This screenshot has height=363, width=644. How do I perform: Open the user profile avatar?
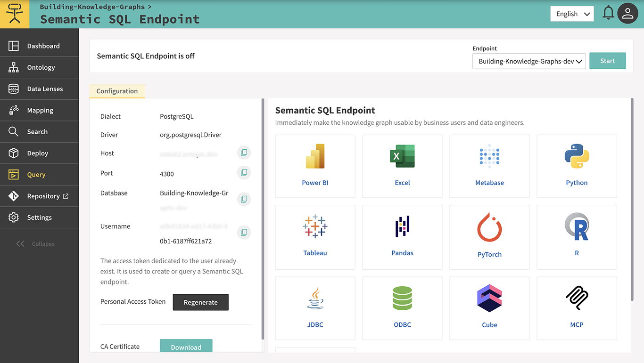point(627,14)
